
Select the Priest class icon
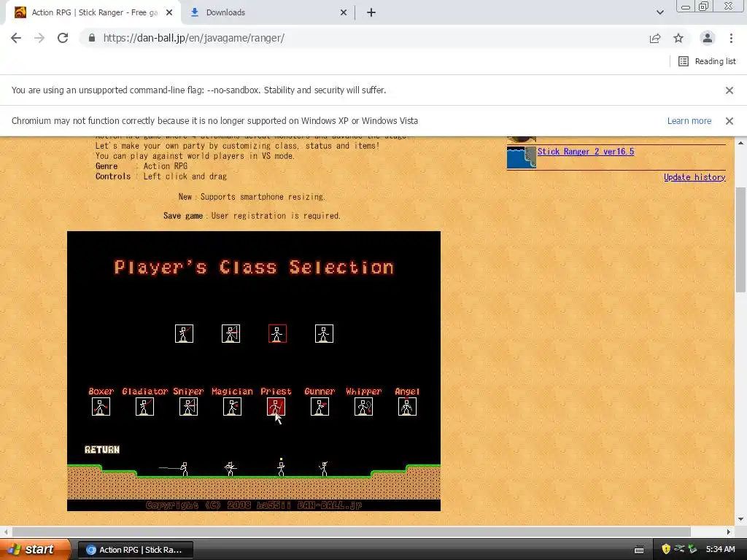(276, 407)
